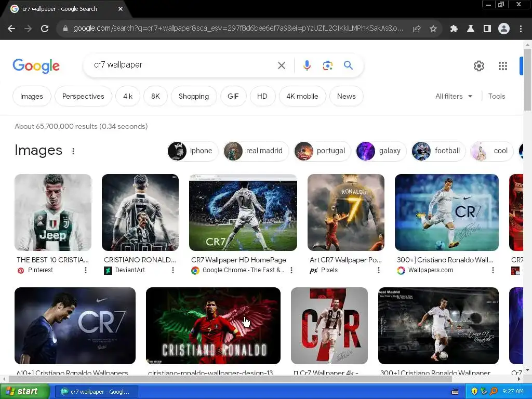
Task: Open the Google apps grid
Action: [503, 66]
